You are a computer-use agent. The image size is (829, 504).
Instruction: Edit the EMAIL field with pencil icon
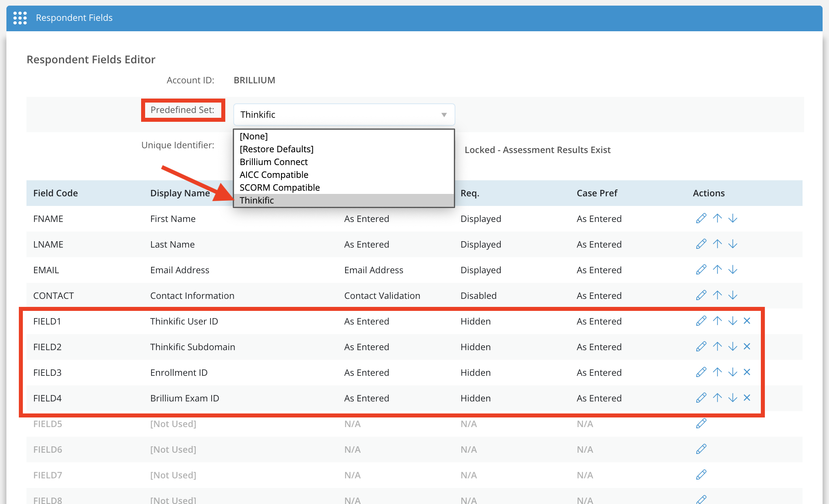(701, 270)
